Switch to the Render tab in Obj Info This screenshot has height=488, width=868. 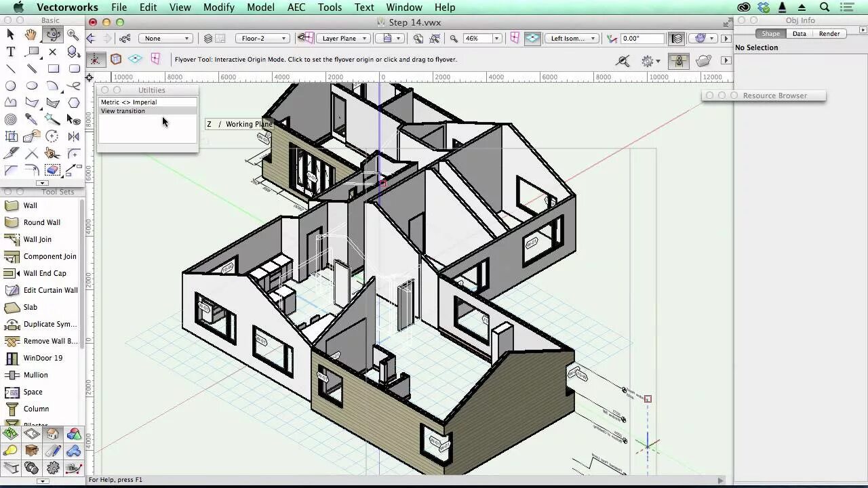tap(829, 34)
